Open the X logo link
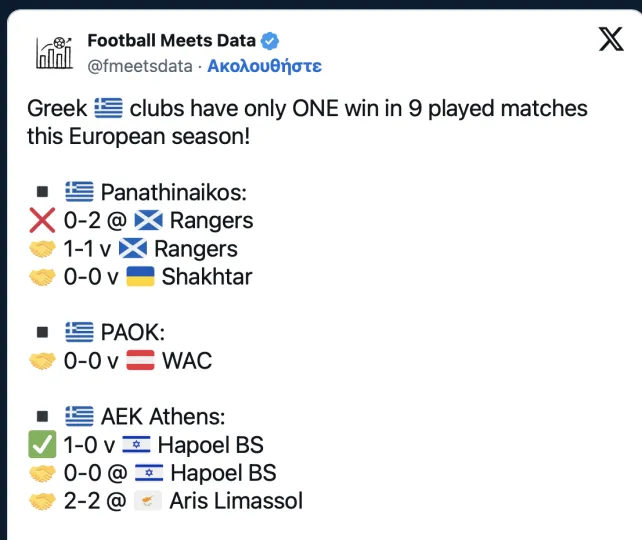 (x=611, y=39)
